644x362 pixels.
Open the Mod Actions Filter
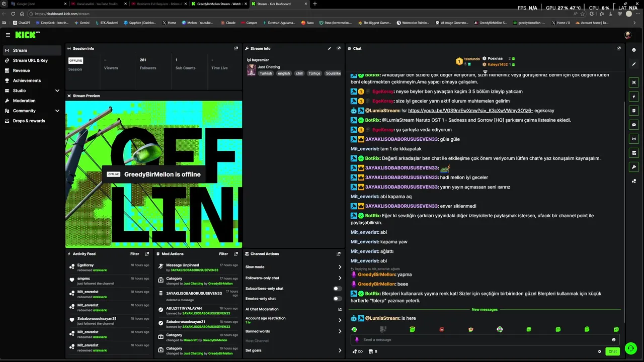pyautogui.click(x=223, y=254)
